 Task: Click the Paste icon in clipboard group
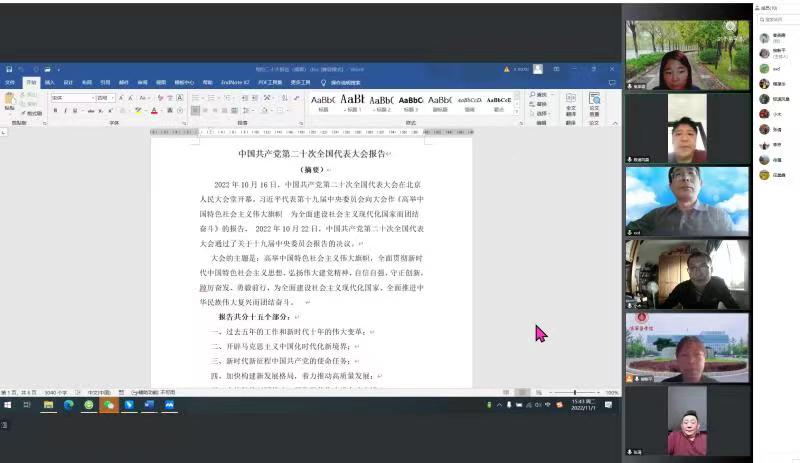(10, 100)
